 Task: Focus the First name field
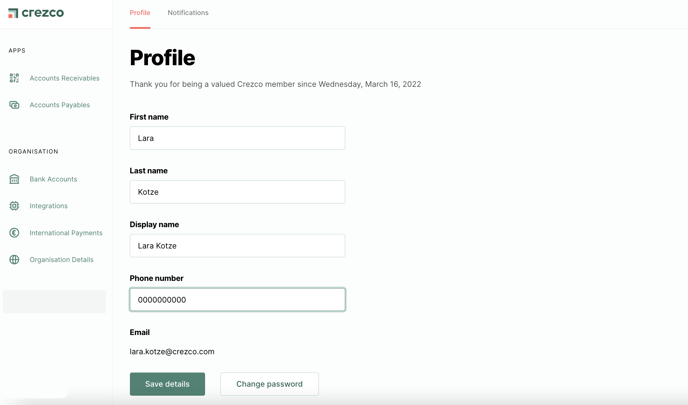coord(237,138)
